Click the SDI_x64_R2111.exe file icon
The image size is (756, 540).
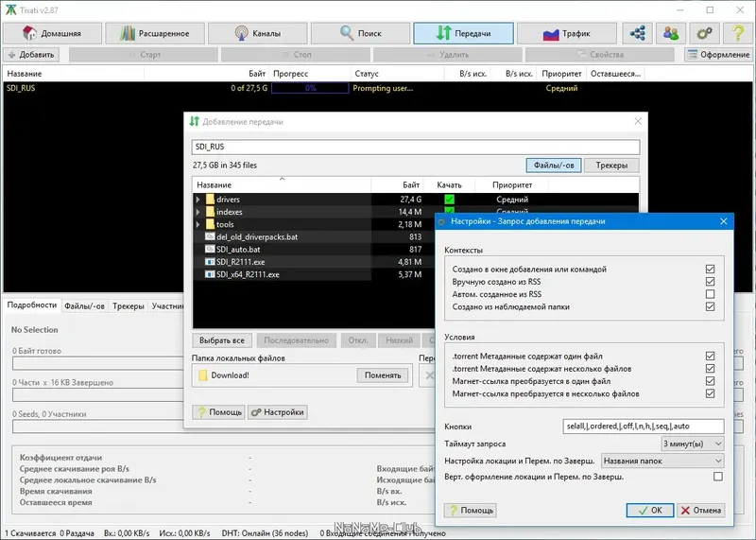pos(210,274)
